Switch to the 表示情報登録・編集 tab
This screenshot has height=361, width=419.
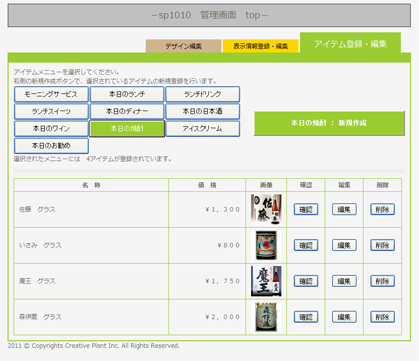tap(260, 46)
